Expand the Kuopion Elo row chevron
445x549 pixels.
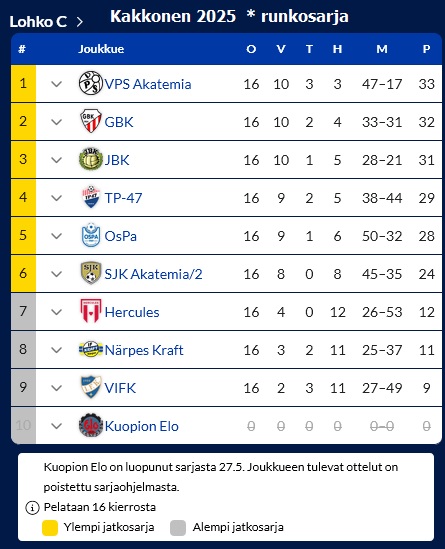[56, 426]
